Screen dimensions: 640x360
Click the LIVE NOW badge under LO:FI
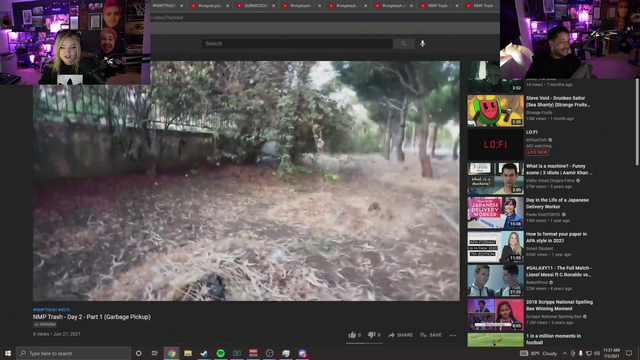tap(537, 152)
